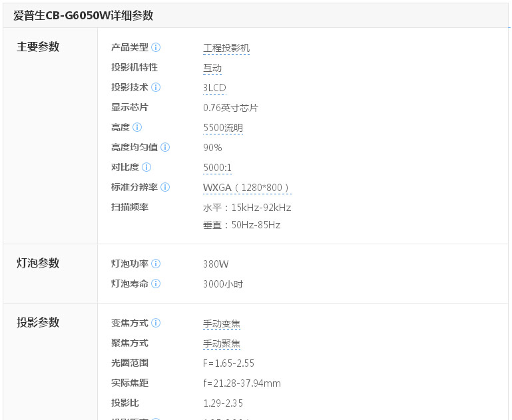
Task: Click info icon next to 灯泡功率
Action: click(156, 264)
